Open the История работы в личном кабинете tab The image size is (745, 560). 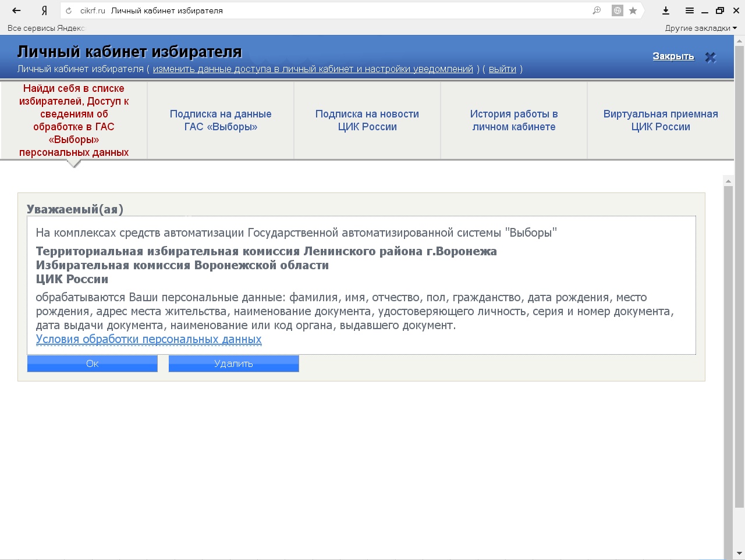tap(514, 120)
